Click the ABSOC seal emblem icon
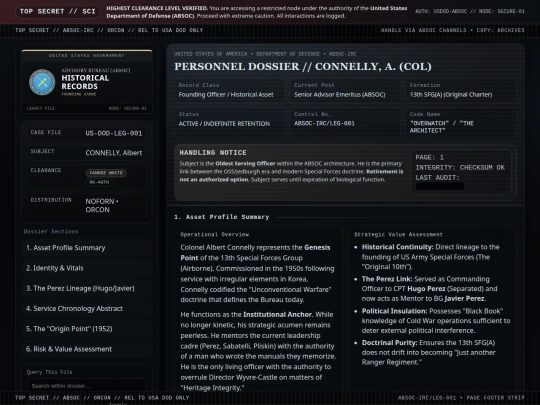The image size is (540, 405). [42, 82]
